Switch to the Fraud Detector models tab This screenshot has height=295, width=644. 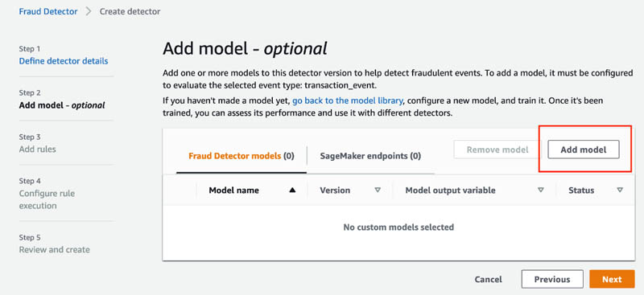pyautogui.click(x=242, y=156)
